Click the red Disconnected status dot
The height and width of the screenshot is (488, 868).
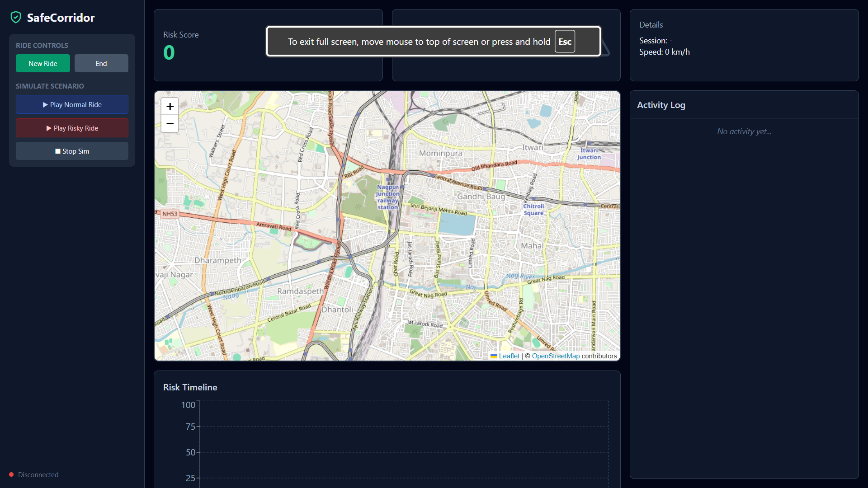(11, 474)
